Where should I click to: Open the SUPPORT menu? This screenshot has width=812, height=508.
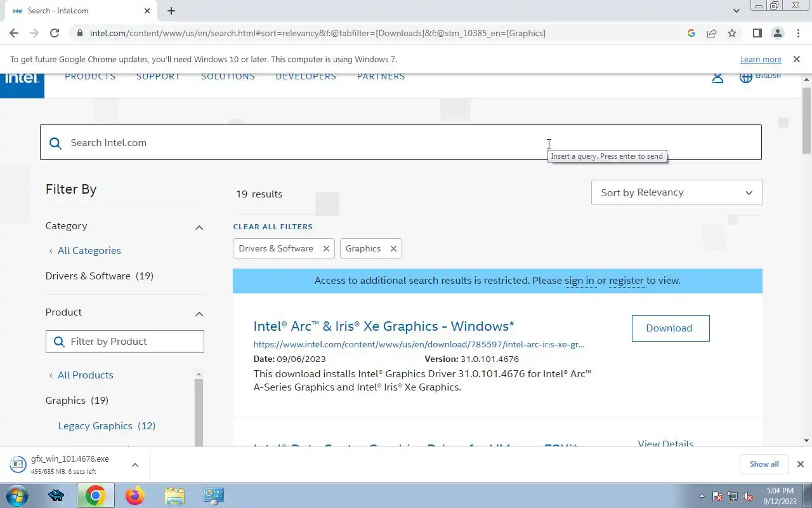coord(158,77)
